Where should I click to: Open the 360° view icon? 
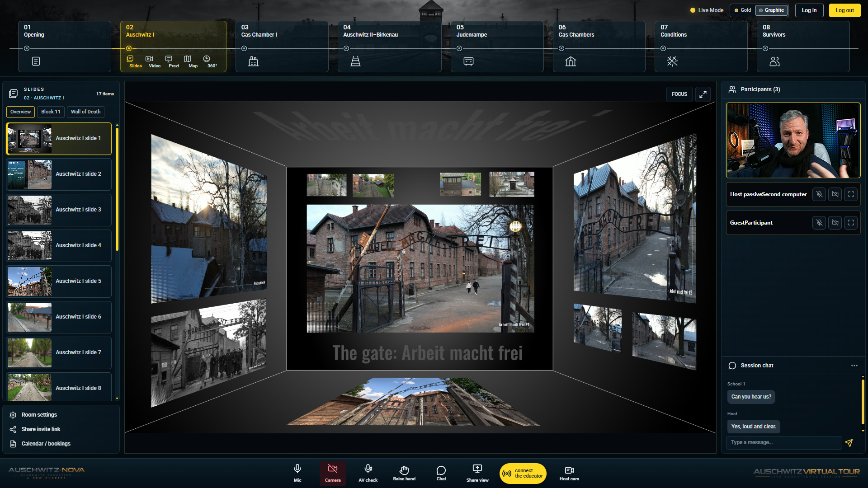point(212,62)
